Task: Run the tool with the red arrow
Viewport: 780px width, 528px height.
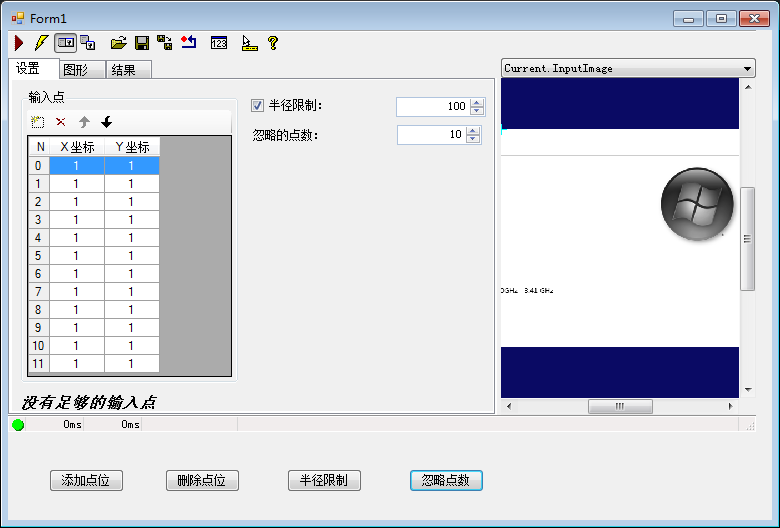Action: (19, 43)
